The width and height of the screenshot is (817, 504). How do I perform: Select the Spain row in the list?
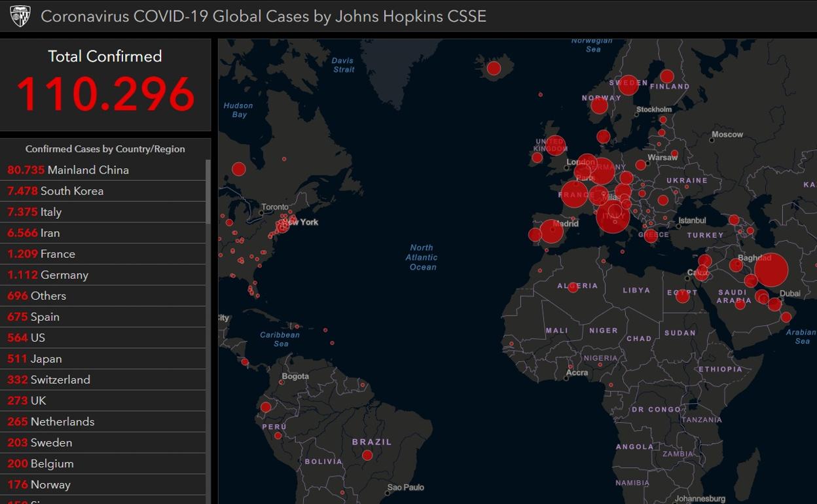pyautogui.click(x=103, y=317)
